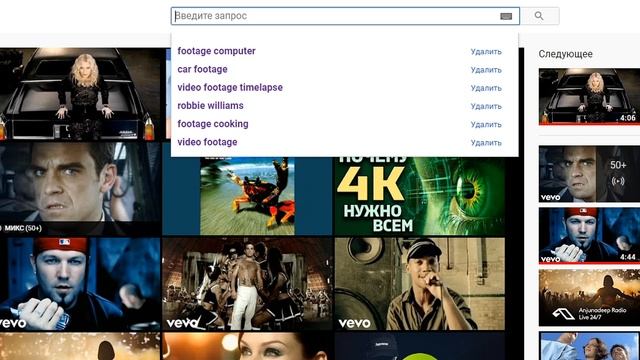
Task: Select 'robbie williams' suggestion
Action: pos(210,106)
